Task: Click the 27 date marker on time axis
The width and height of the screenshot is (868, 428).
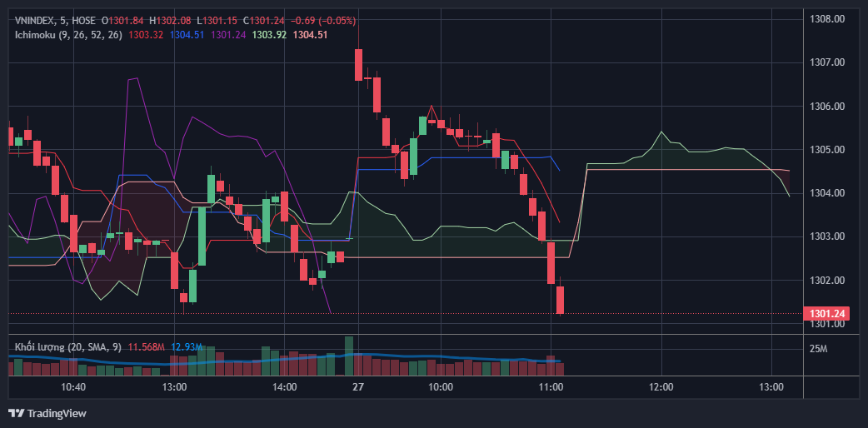Action: (x=358, y=387)
